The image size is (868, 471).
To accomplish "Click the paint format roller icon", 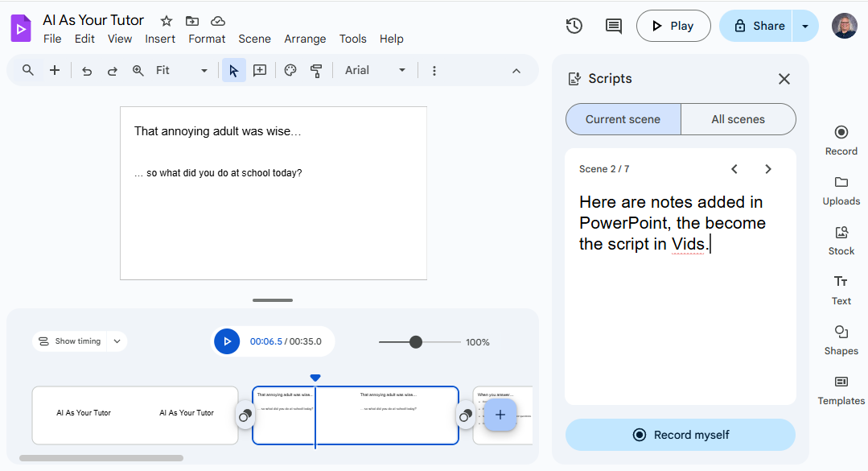I will click(316, 71).
